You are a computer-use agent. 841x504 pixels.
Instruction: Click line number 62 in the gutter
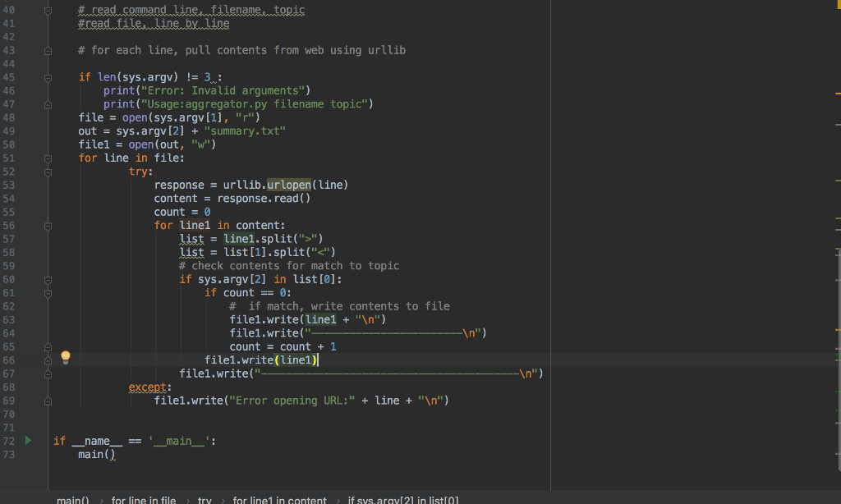(8, 307)
